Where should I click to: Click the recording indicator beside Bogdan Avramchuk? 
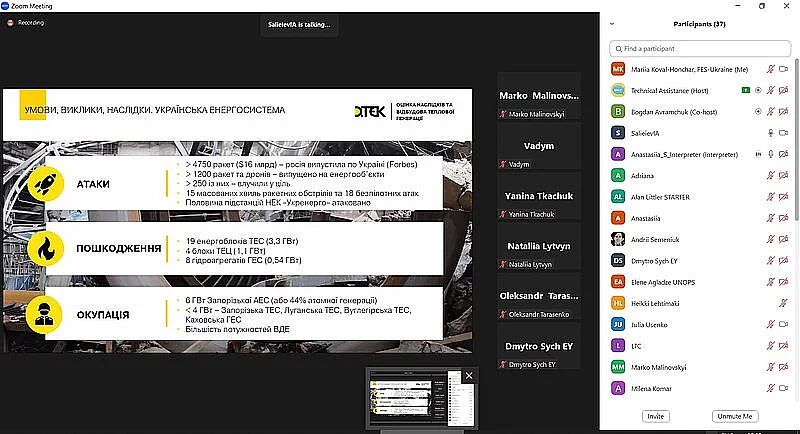pyautogui.click(x=758, y=112)
